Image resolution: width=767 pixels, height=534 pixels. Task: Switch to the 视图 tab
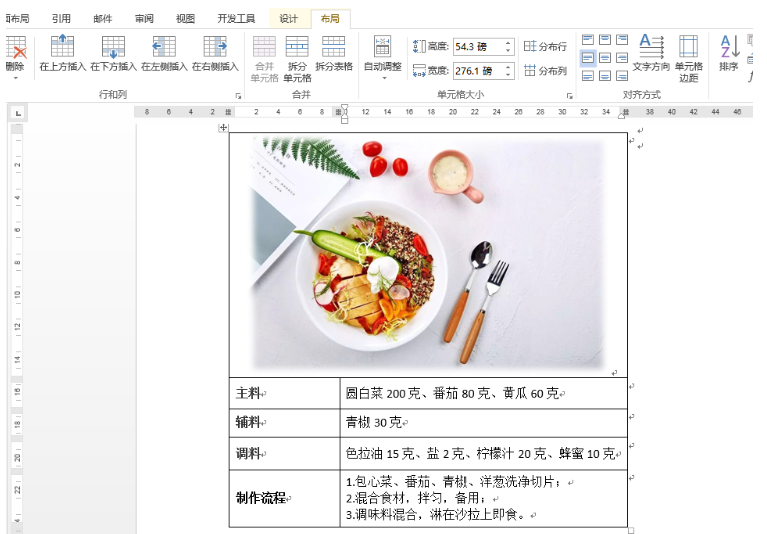coord(185,19)
